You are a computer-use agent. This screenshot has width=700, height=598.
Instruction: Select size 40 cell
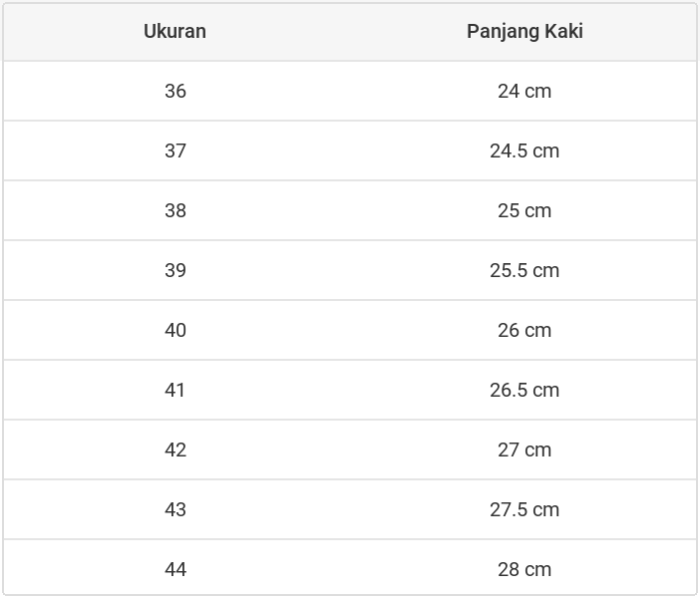coord(175,330)
